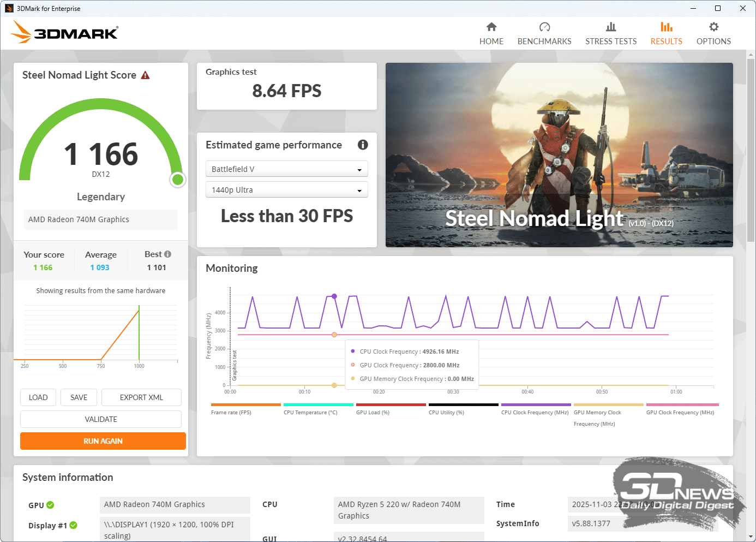Expand the 1440p Ultra resolution dropdown
Image resolution: width=756 pixels, height=542 pixels.
point(286,190)
